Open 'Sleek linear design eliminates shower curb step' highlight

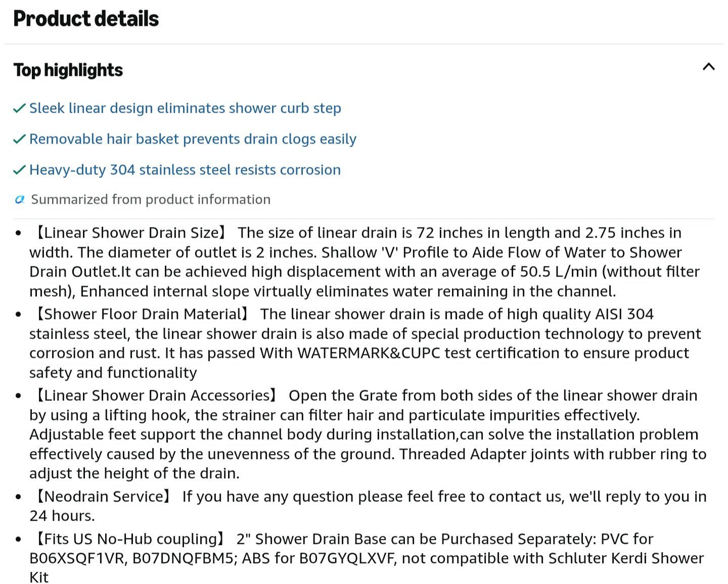[185, 108]
